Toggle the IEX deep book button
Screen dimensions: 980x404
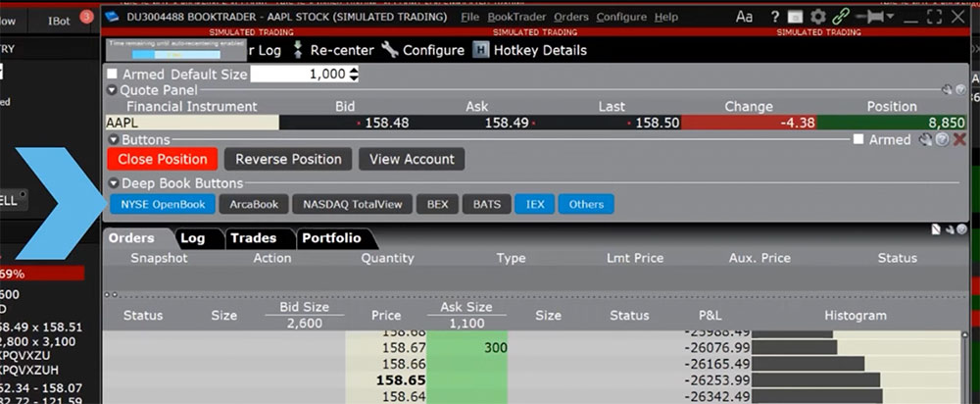point(535,204)
